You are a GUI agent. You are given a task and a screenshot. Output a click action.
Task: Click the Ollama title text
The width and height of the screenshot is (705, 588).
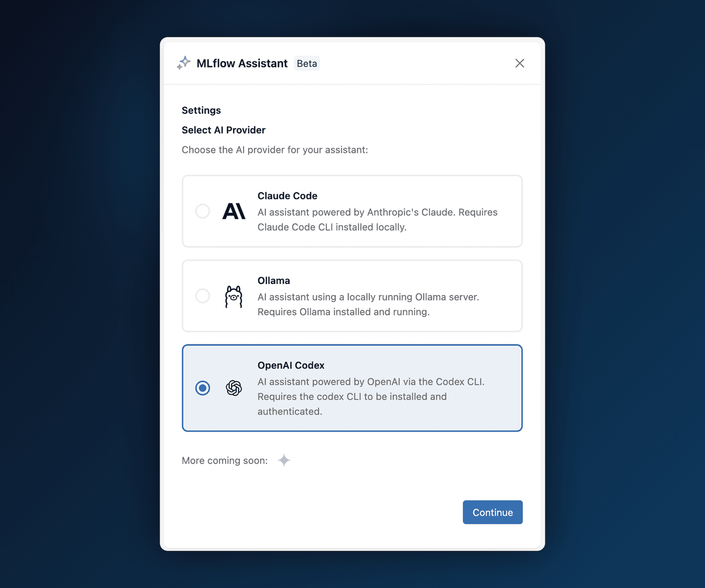click(274, 280)
